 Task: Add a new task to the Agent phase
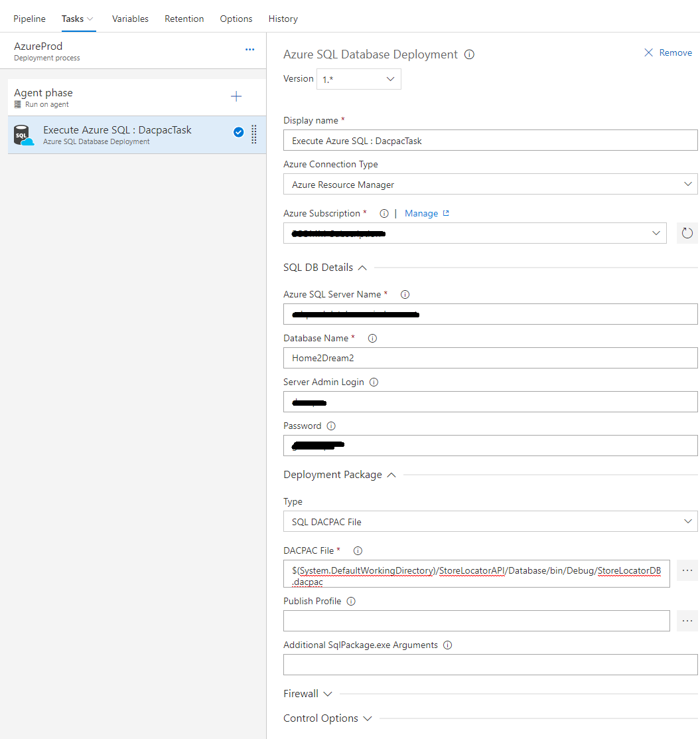tap(236, 96)
